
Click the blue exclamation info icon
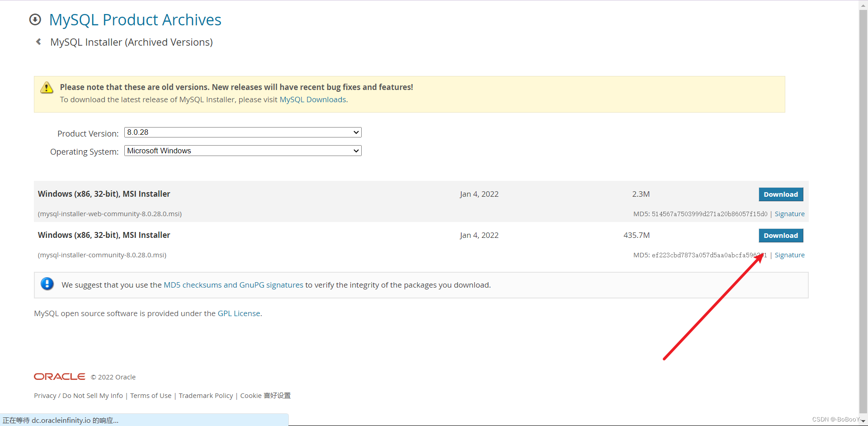pyautogui.click(x=47, y=284)
